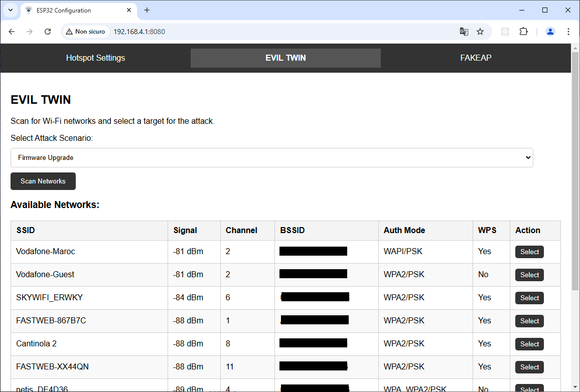Screen dimensions: 580x392
Task: Click the SKYWIFI_ERWKY SSID cell
Action: coord(89,298)
